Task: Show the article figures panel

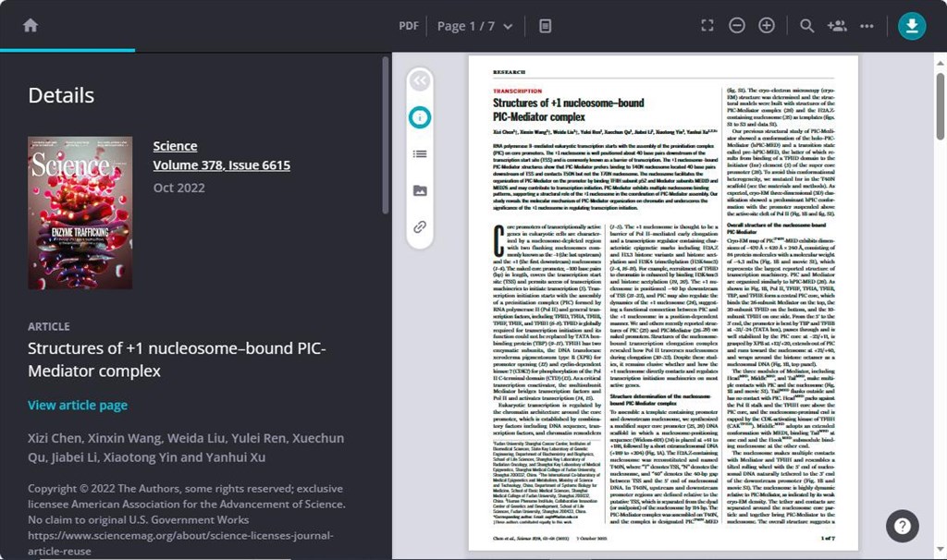Action: (x=420, y=190)
